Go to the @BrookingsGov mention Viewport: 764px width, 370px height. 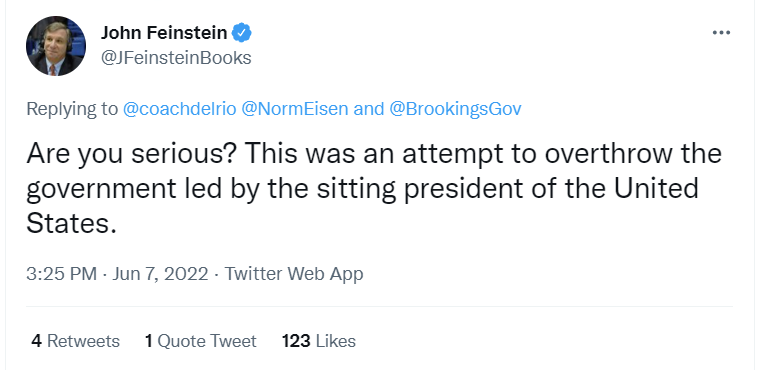(x=455, y=109)
